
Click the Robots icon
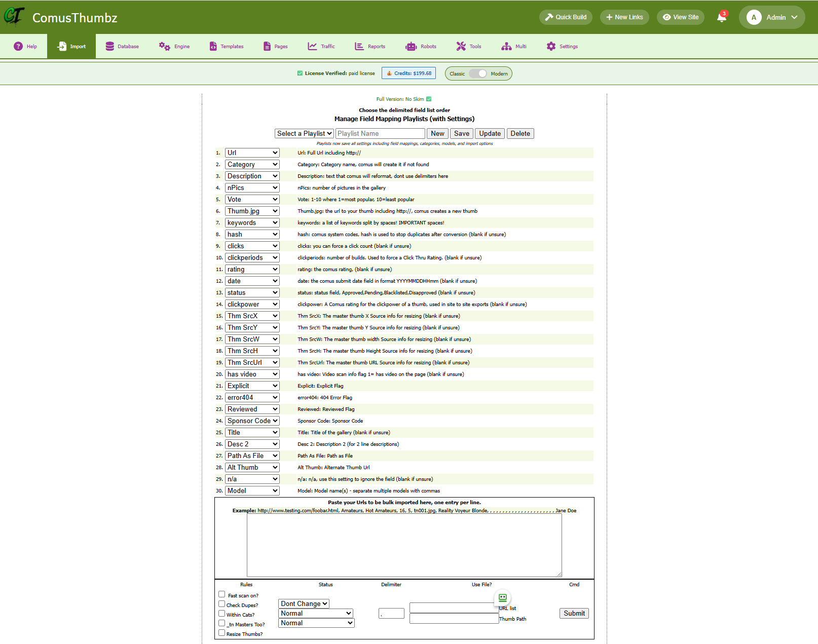(411, 46)
